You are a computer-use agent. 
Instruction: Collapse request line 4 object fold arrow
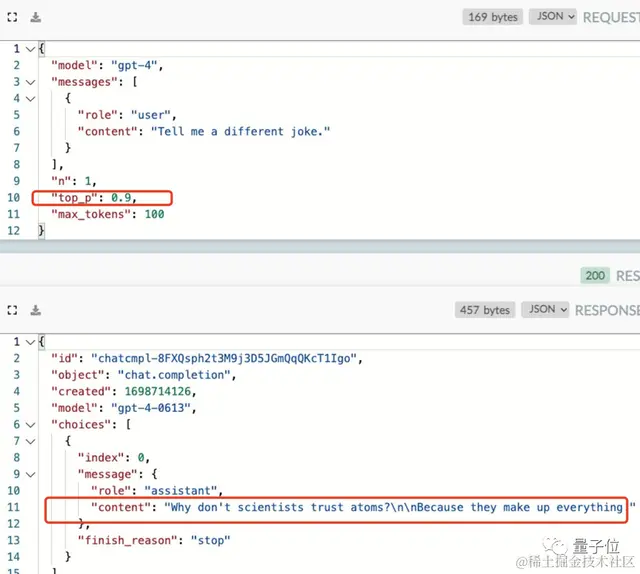coord(30,98)
